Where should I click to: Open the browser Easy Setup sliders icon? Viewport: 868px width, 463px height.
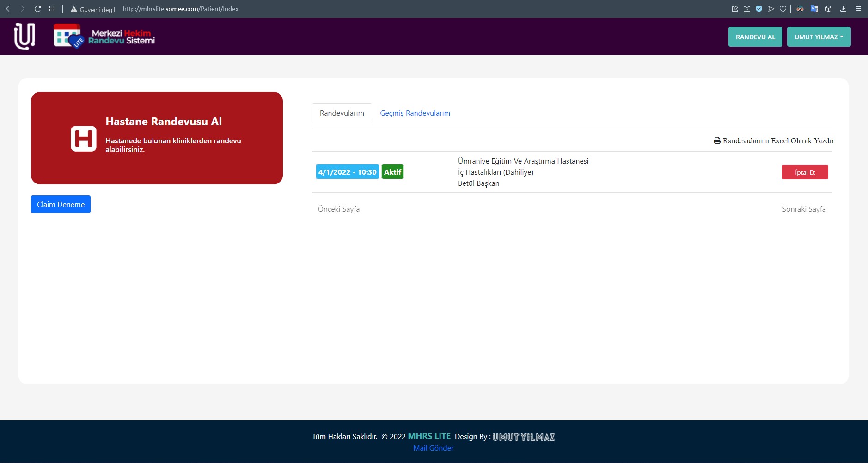click(858, 9)
